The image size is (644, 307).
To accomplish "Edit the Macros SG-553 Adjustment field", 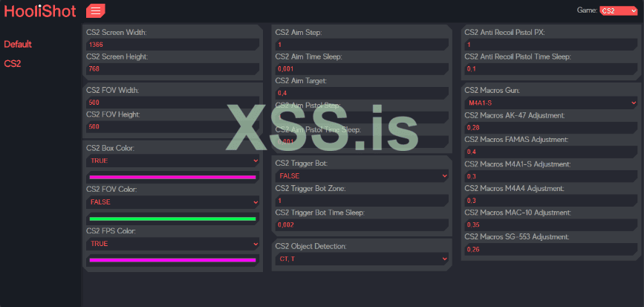I will click(x=550, y=249).
